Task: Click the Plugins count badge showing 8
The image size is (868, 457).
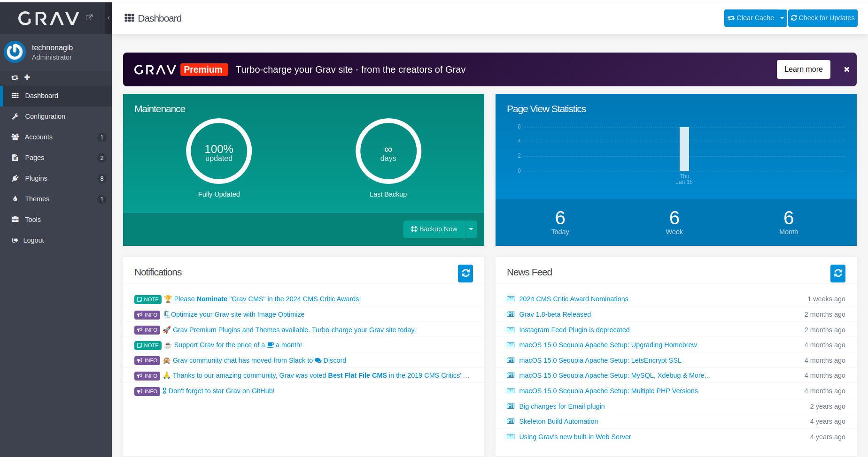Action: click(x=102, y=179)
